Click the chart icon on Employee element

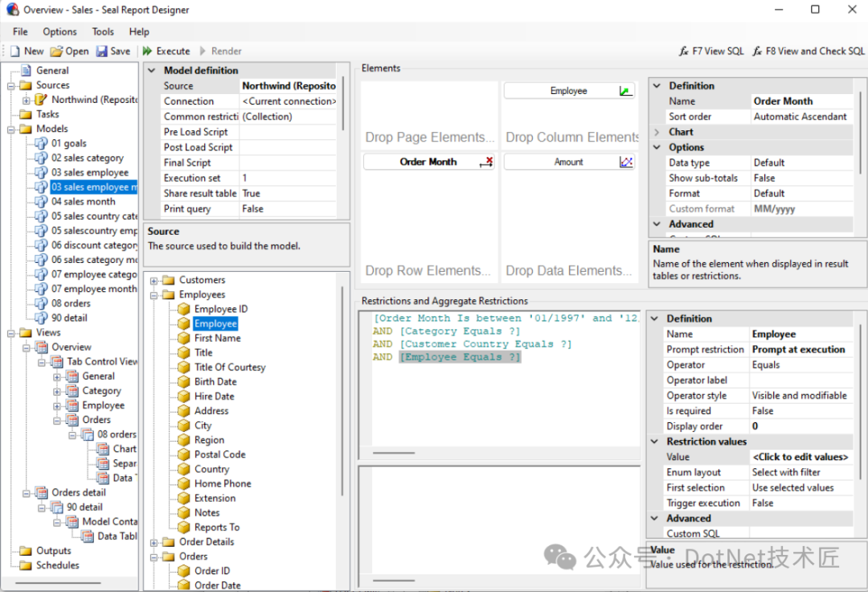pos(625,91)
